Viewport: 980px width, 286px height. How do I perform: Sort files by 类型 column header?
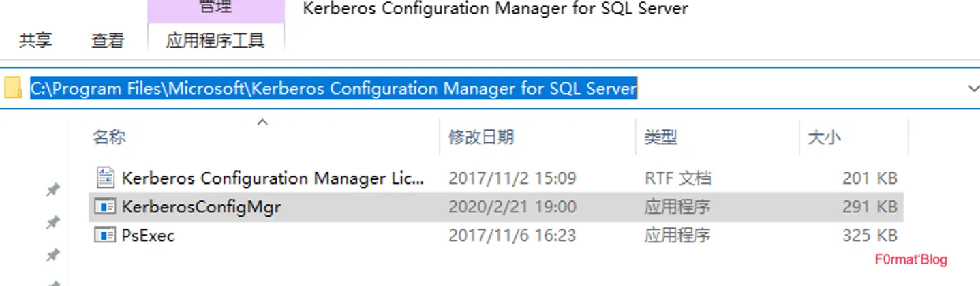point(660,138)
